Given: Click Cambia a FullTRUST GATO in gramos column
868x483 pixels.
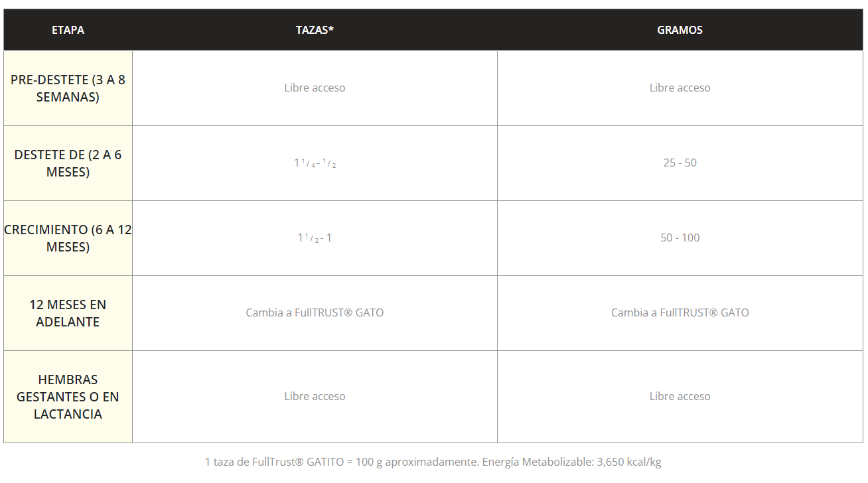Looking at the screenshot, I should [x=680, y=312].
